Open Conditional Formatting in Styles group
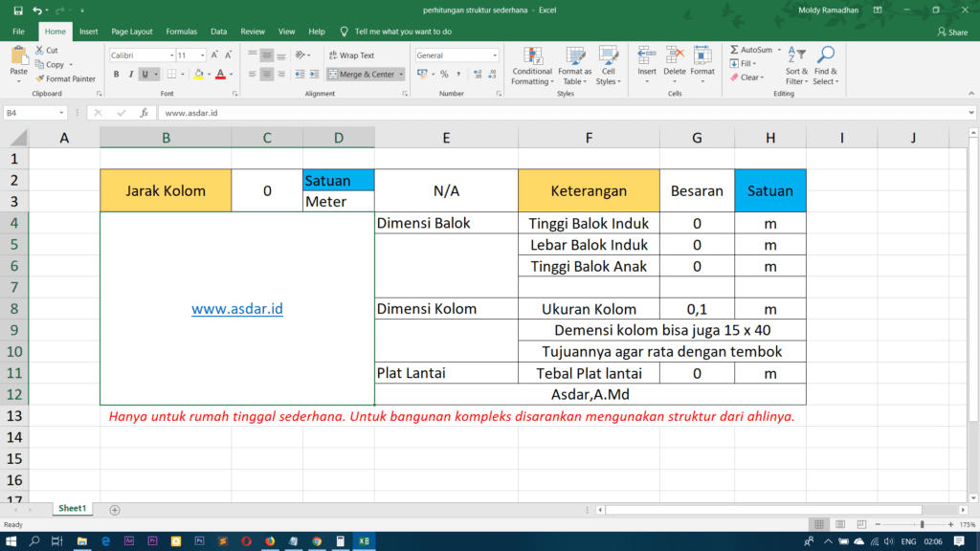 [x=532, y=64]
